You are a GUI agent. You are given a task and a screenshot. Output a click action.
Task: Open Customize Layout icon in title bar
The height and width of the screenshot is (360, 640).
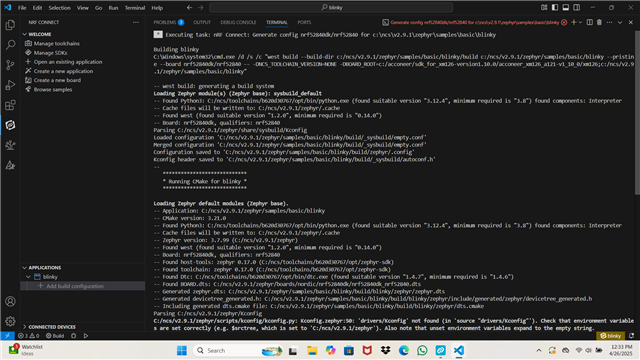coord(544,7)
